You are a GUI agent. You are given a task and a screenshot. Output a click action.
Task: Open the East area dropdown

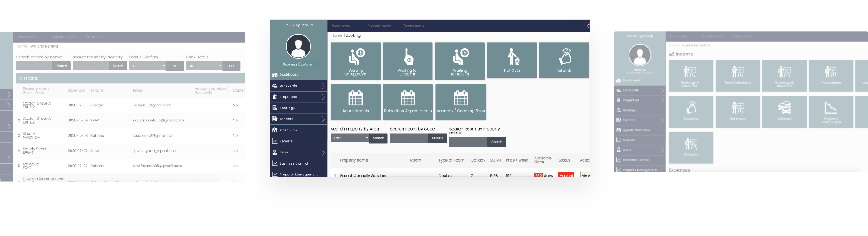coord(351,138)
